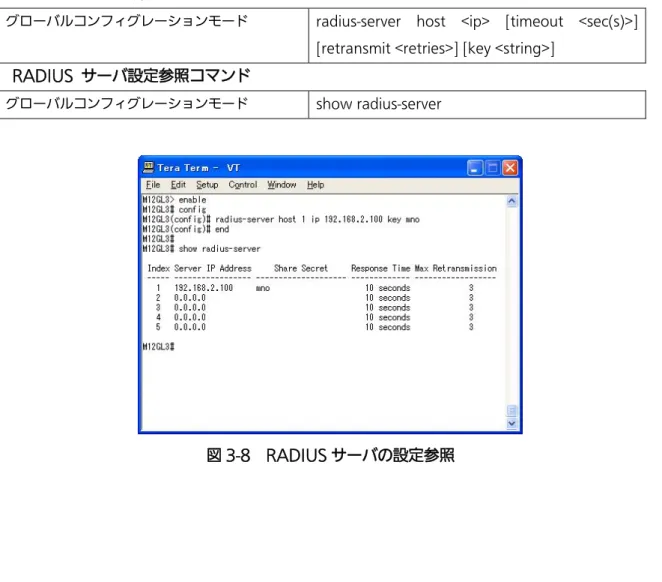Minimize the Tera Term window
The height and width of the screenshot is (582, 662).
coord(475,168)
